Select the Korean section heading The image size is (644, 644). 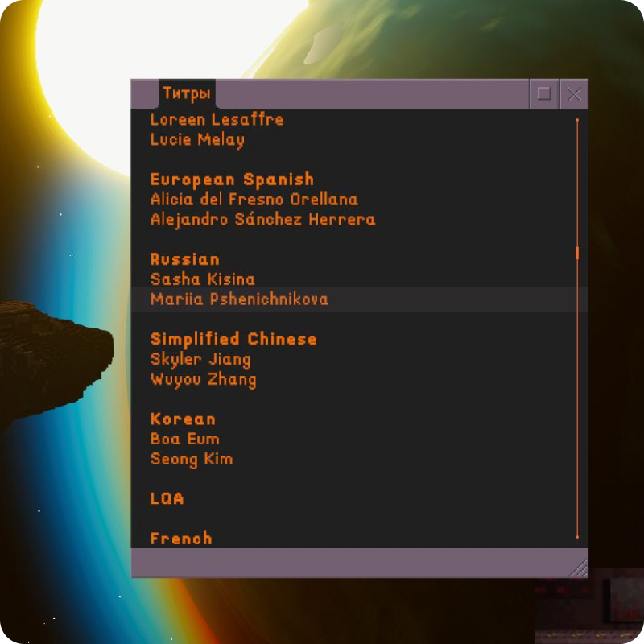click(184, 419)
